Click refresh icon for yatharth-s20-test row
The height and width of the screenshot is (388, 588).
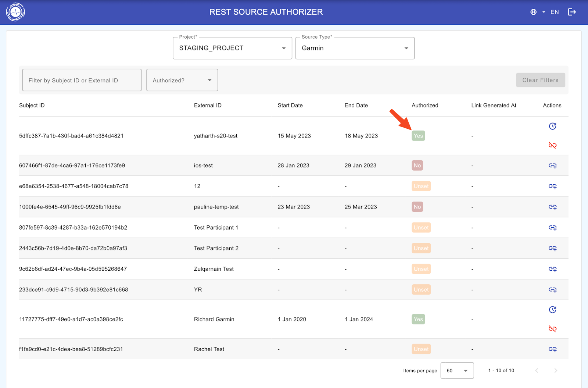[x=552, y=126]
